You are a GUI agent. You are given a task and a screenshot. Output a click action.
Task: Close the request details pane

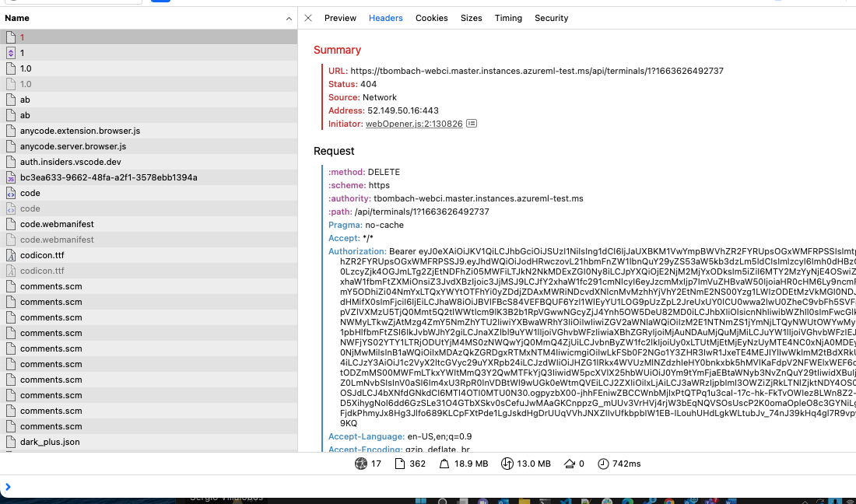point(309,17)
